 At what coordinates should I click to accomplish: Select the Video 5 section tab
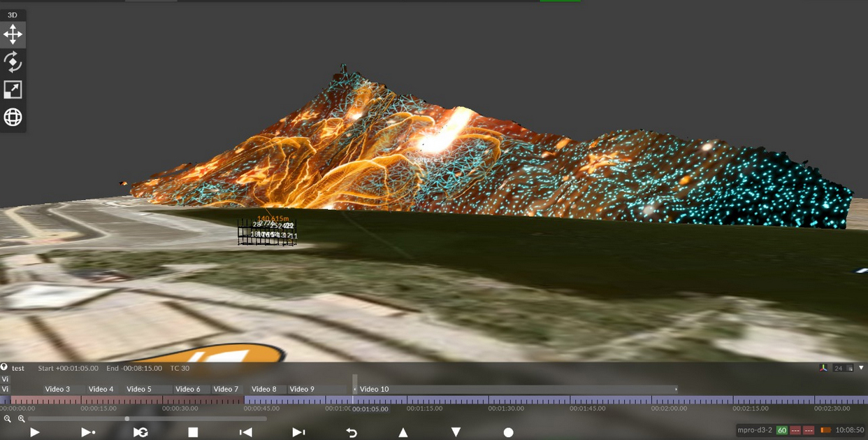(139, 389)
